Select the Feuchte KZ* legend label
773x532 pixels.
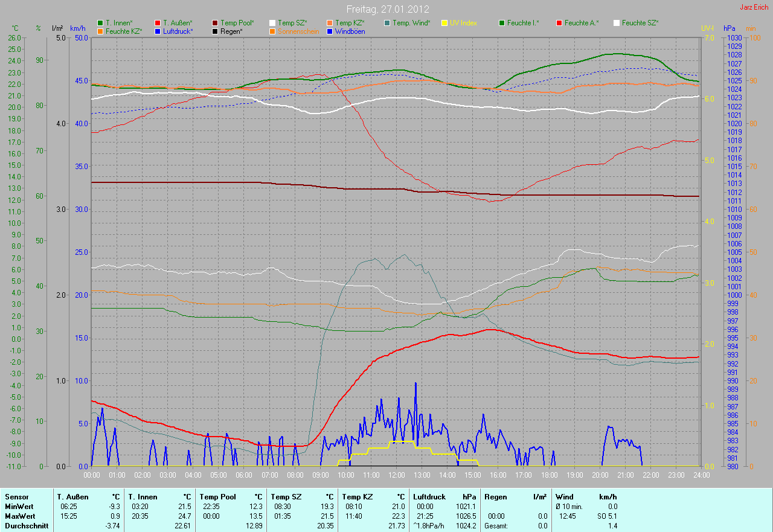124,31
